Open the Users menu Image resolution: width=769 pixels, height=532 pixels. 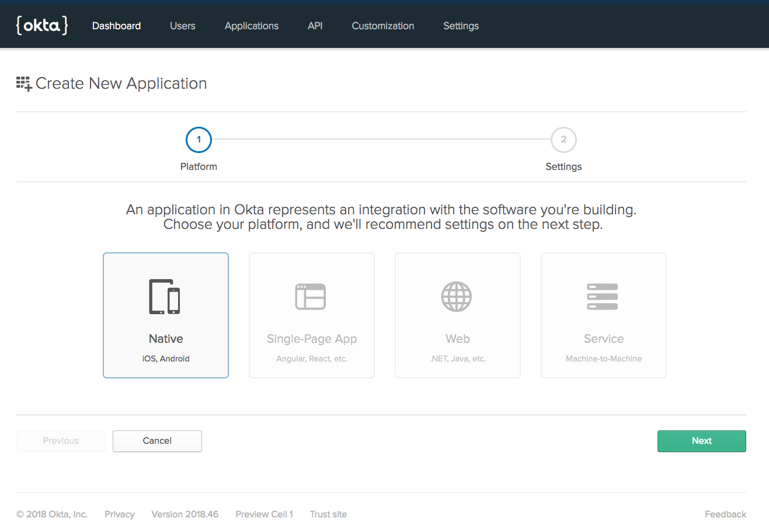[x=183, y=26]
